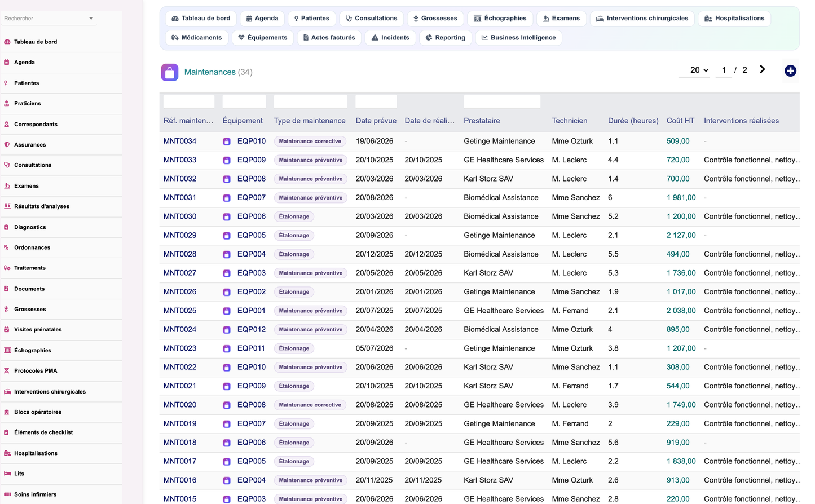Viewport: 815px width, 504px height.
Task: Click sidebar Agenda calendar icon
Action: (7, 63)
